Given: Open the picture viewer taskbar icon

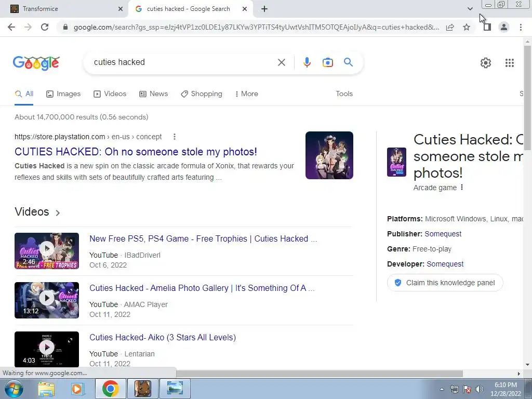Looking at the screenshot, I should 175,389.
